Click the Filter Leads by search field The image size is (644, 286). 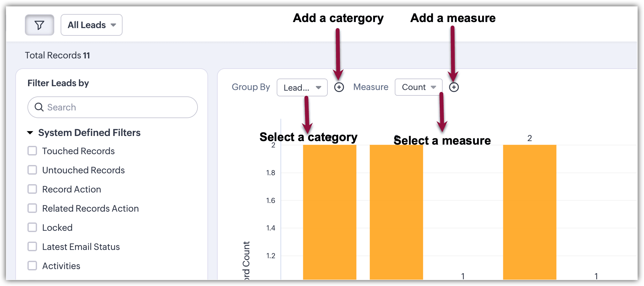tap(118, 107)
